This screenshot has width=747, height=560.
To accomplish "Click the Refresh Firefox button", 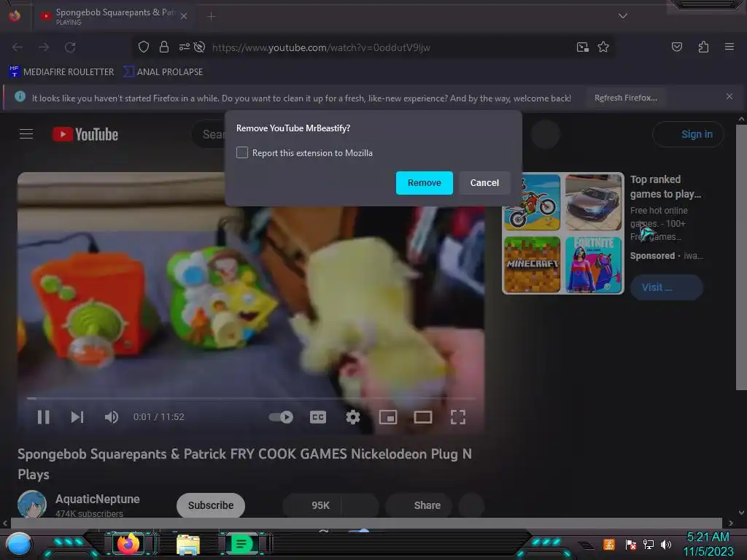I will (x=625, y=98).
